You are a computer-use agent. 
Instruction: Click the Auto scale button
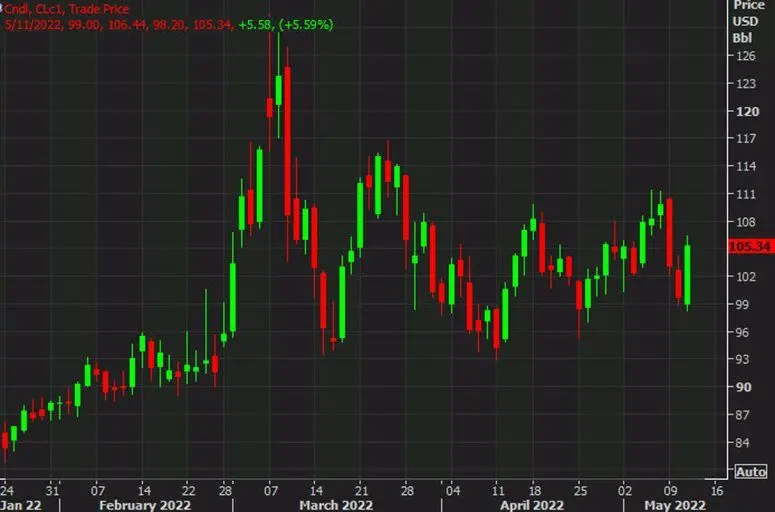click(x=750, y=471)
